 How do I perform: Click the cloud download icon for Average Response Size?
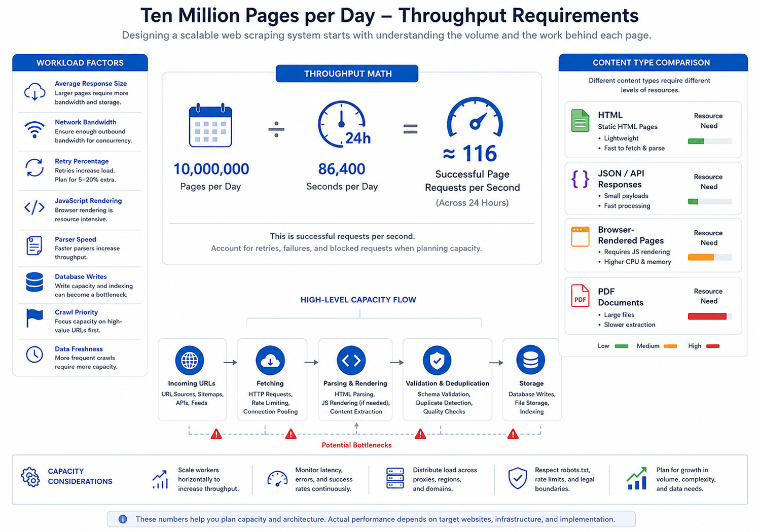34,92
